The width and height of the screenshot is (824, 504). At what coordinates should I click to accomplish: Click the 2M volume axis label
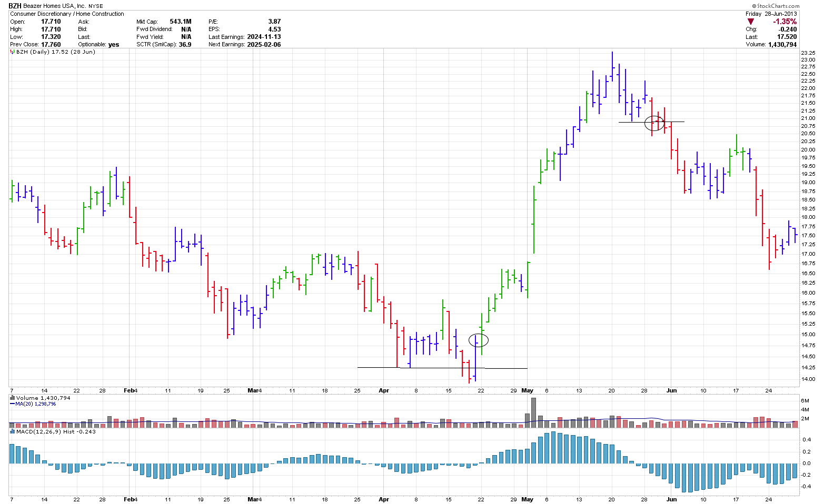(805, 419)
